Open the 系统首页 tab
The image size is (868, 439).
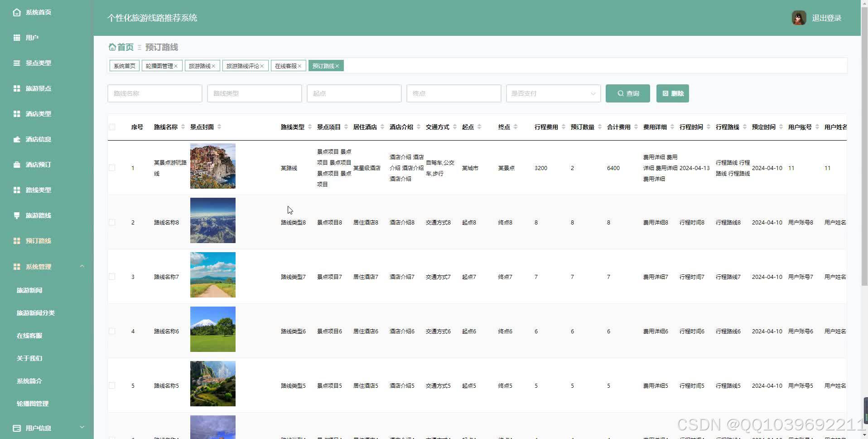point(124,66)
